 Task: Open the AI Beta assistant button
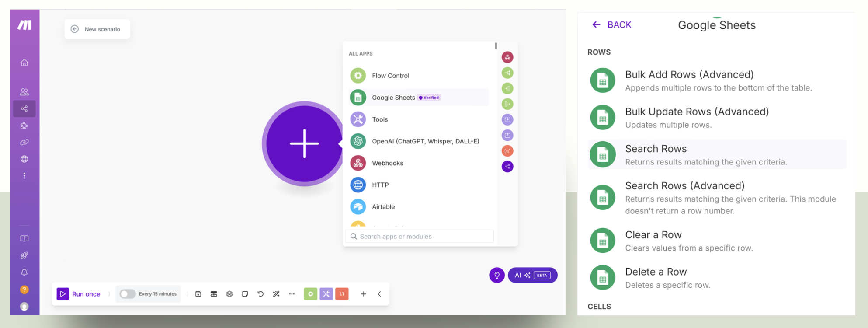[x=533, y=275]
